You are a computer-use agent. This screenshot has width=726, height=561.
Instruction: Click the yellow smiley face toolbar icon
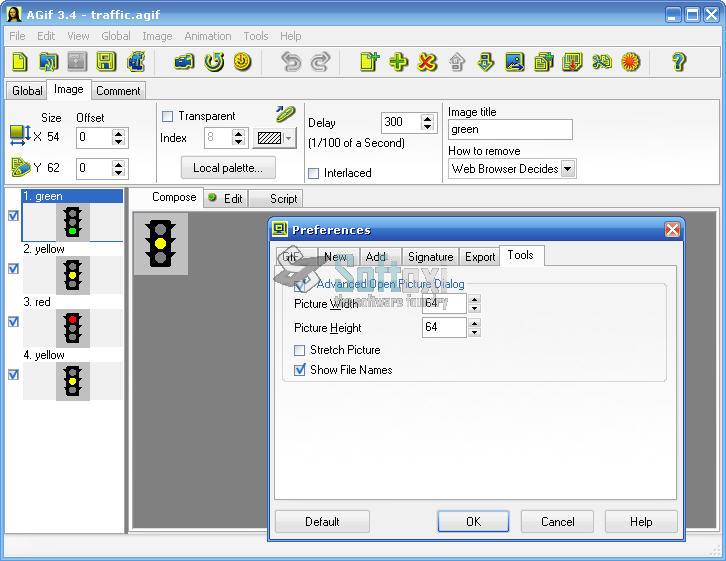(242, 62)
